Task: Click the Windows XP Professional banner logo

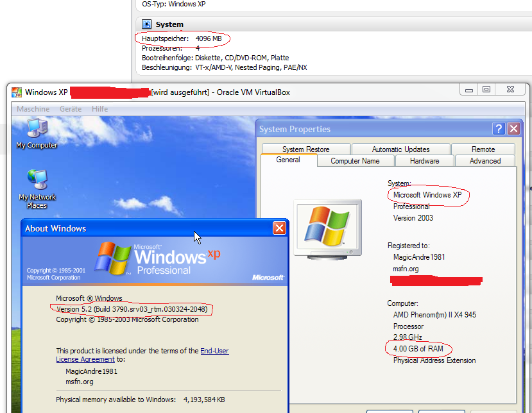Action: click(157, 258)
